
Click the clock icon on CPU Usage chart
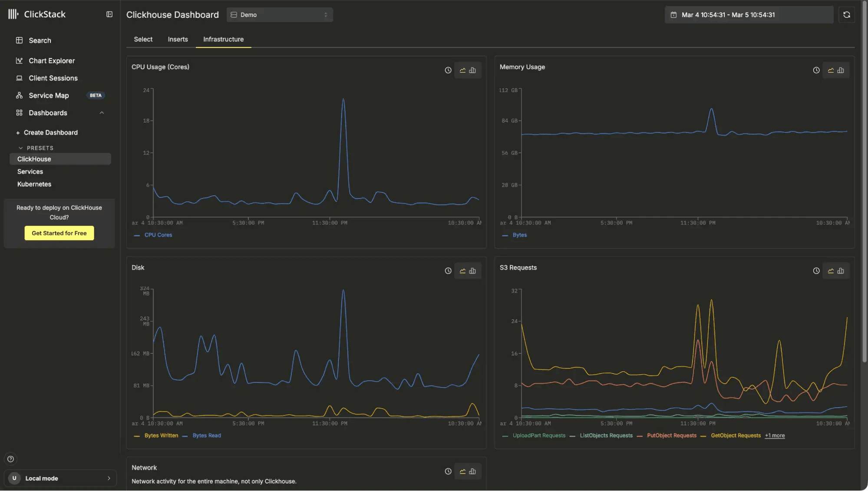click(448, 70)
